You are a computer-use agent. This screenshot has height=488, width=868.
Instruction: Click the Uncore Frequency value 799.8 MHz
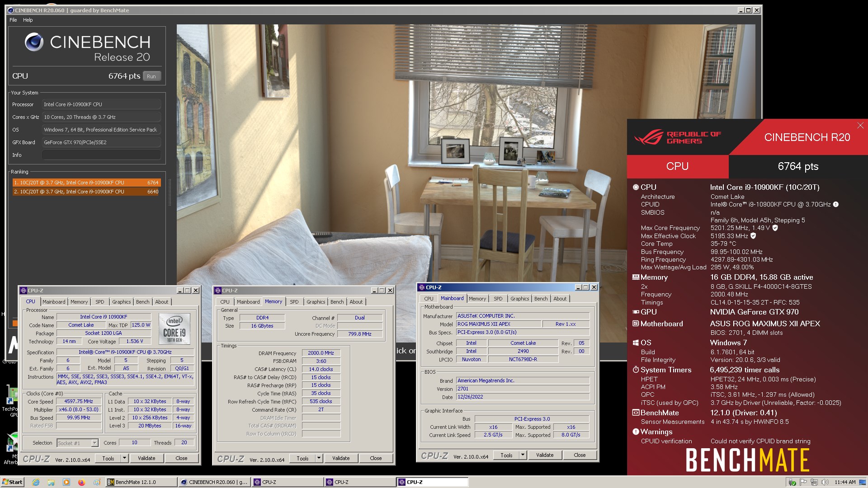pyautogui.click(x=360, y=334)
